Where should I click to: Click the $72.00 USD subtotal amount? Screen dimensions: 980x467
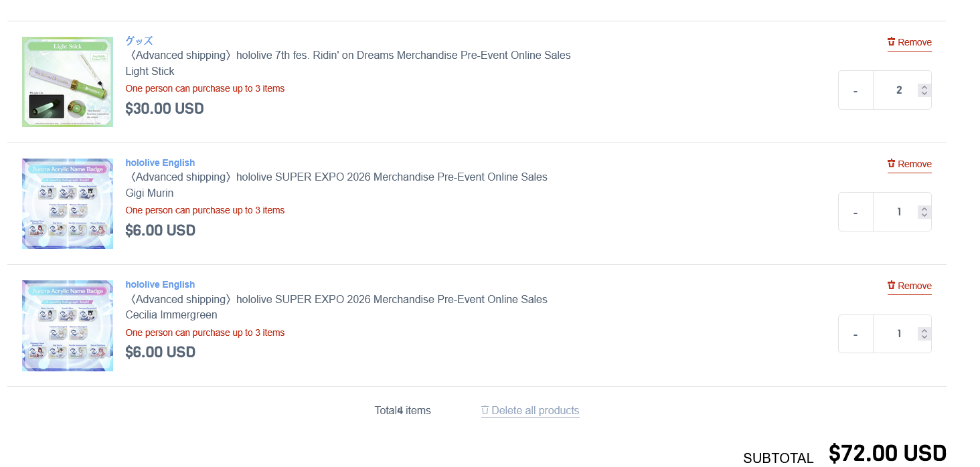click(x=888, y=453)
